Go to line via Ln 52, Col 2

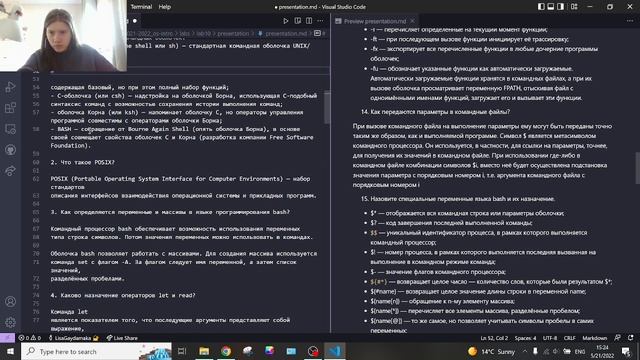click(x=494, y=338)
